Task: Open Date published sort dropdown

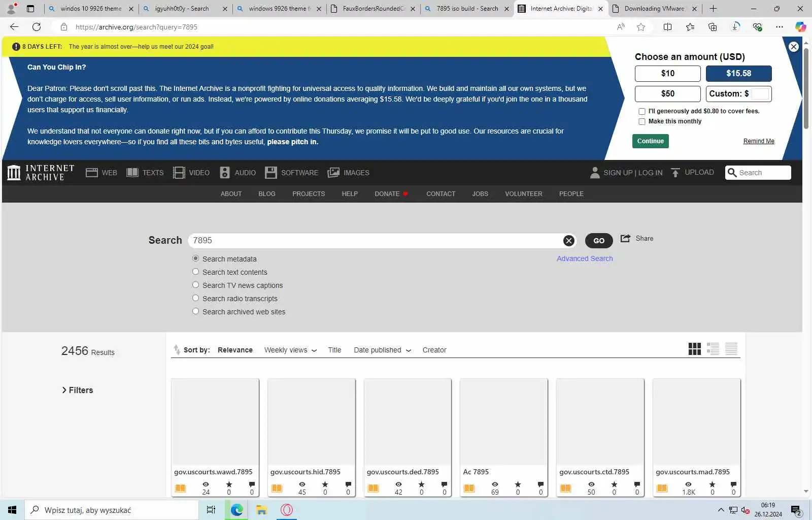Action: (x=382, y=350)
